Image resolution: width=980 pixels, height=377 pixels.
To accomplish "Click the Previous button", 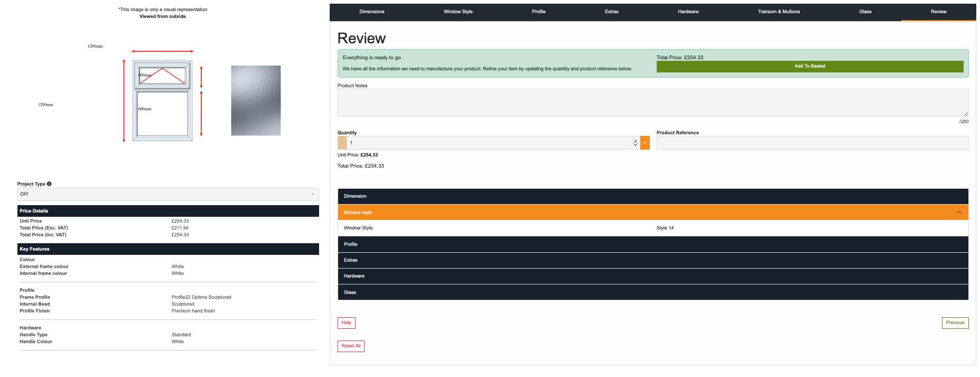I will click(955, 323).
